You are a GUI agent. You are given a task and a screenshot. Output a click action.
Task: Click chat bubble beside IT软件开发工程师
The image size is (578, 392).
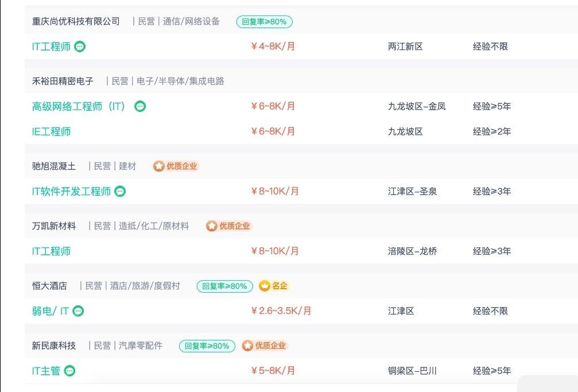point(120,191)
